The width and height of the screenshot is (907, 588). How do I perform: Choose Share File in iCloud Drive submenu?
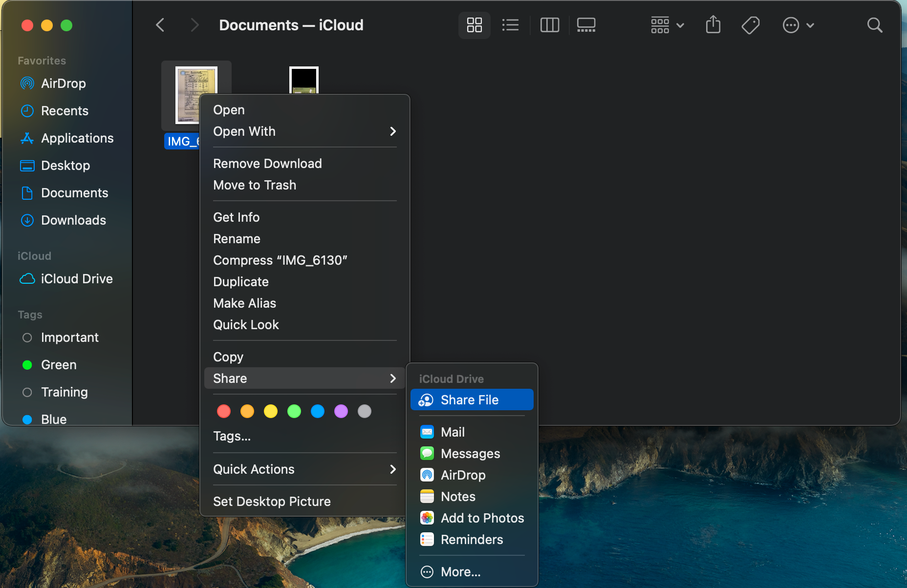[x=469, y=400]
